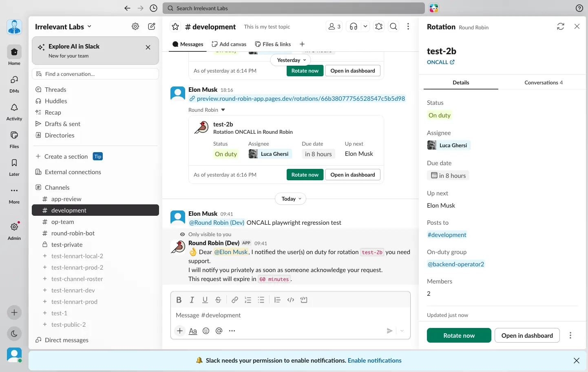Click Rotate now at 6:16 PM card
Viewport: 588px width, 372px height.
[305, 175]
